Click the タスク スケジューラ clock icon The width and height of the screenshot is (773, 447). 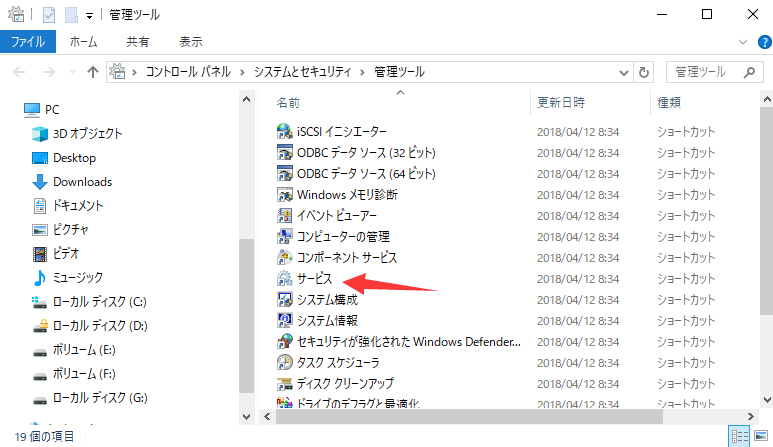tap(284, 362)
